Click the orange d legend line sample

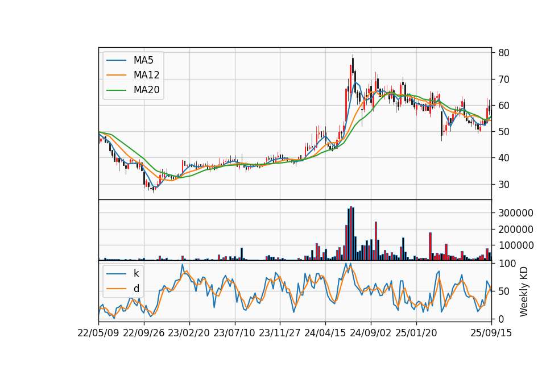[116, 289]
